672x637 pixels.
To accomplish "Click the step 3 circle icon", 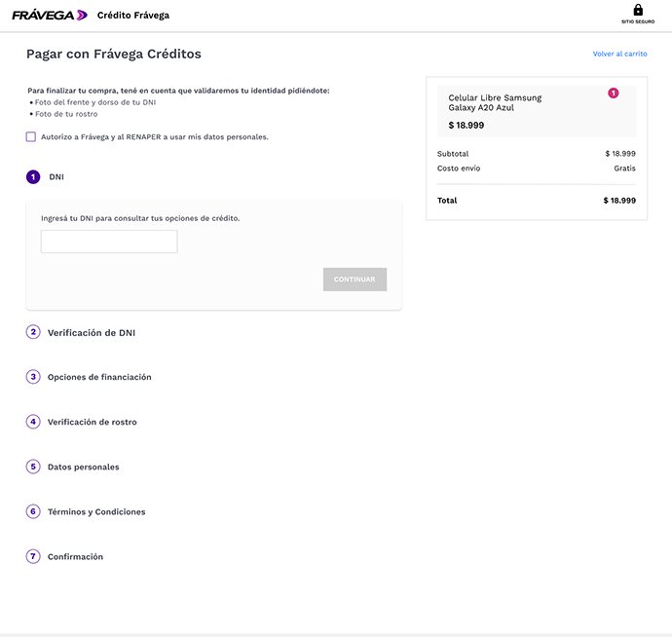I will click(x=33, y=377).
